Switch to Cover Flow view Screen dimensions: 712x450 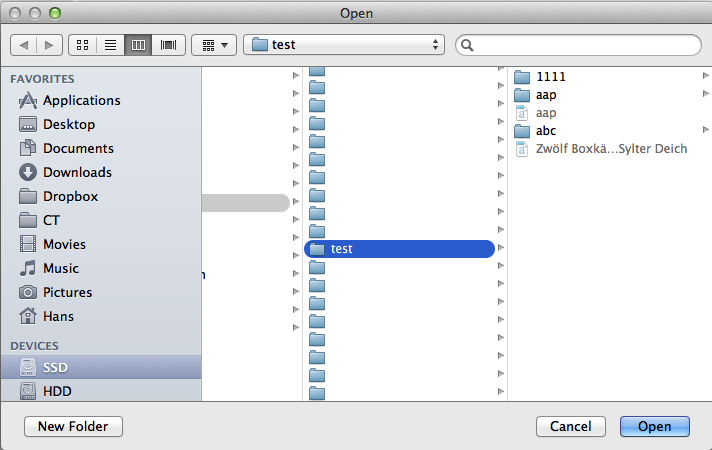[167, 45]
